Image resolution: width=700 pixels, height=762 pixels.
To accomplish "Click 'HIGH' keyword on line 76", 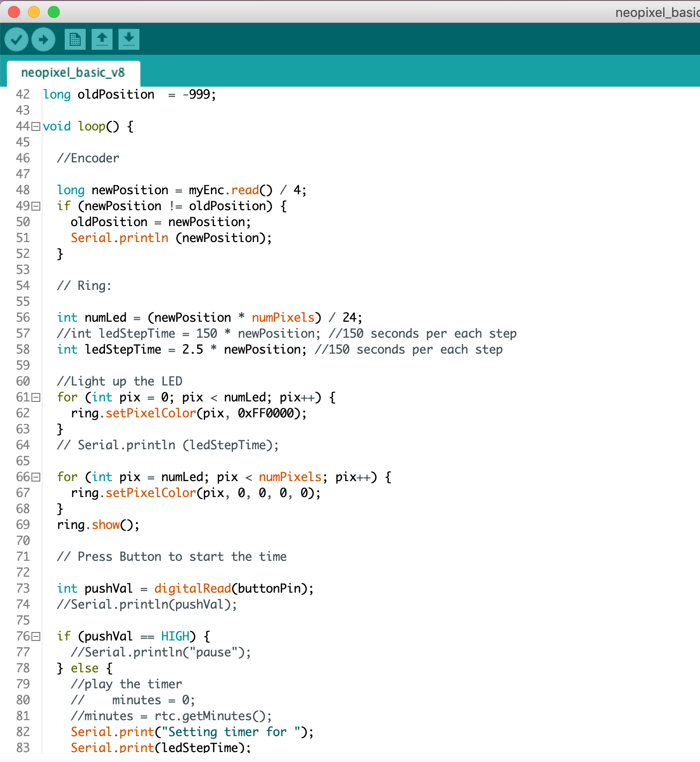I will coord(175,636).
